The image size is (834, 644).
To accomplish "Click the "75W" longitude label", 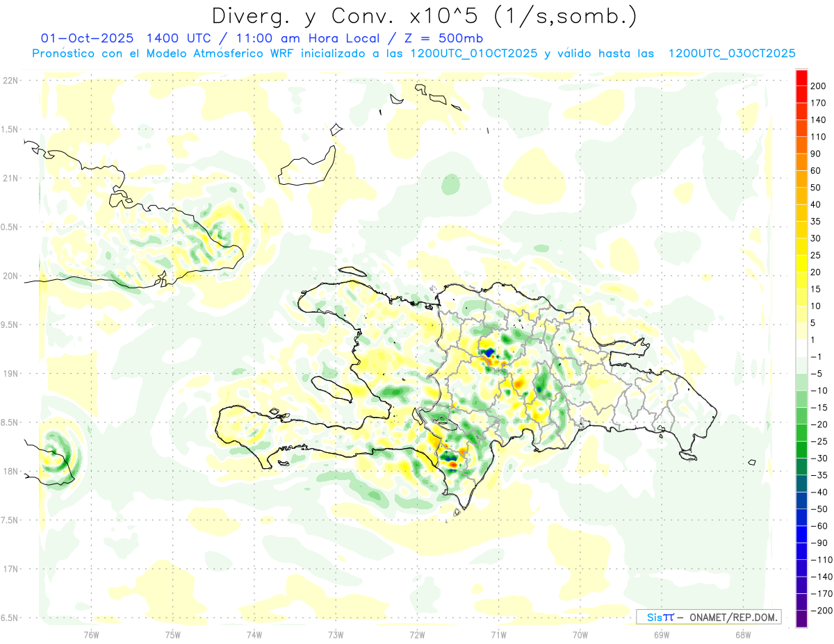I will coord(173,635).
